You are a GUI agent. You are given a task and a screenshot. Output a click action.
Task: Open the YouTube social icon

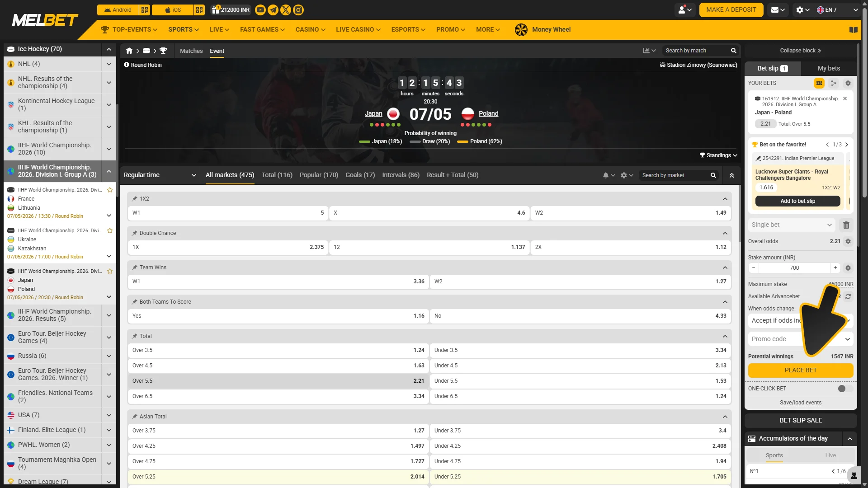(x=260, y=10)
